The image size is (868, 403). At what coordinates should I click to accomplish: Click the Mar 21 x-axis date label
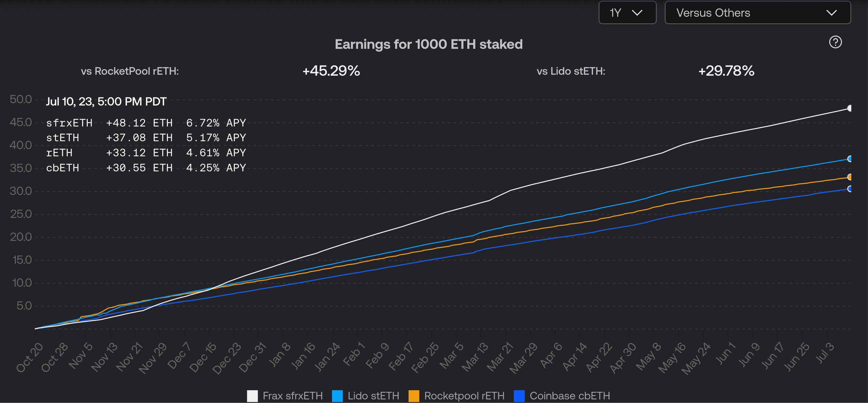coord(500,357)
